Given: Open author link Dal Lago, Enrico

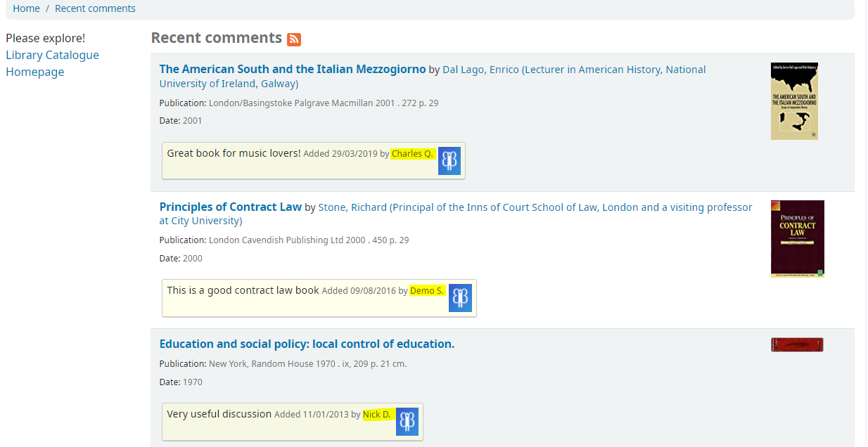Looking at the screenshot, I should 480,70.
